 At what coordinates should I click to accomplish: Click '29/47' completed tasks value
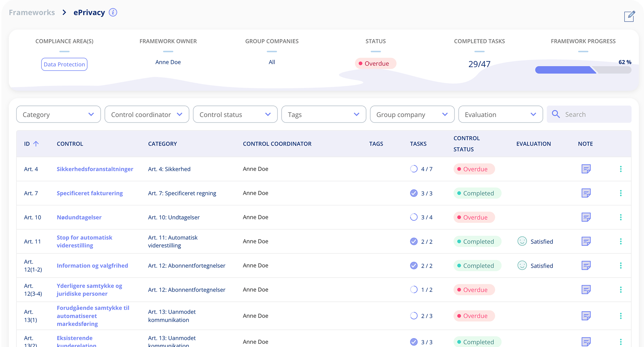coord(479,64)
